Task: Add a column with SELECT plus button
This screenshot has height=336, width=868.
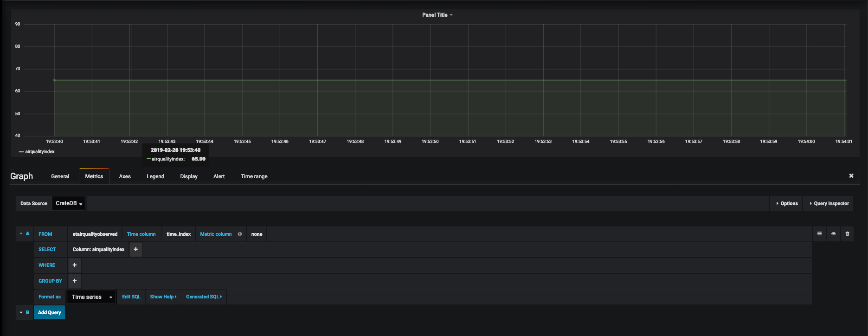Action: (135, 250)
